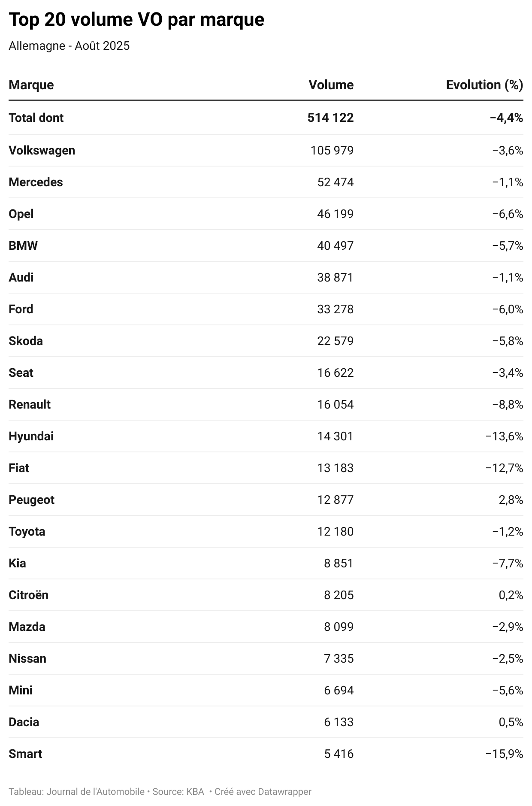Select the Toyota volume value 12 180

tap(335, 532)
